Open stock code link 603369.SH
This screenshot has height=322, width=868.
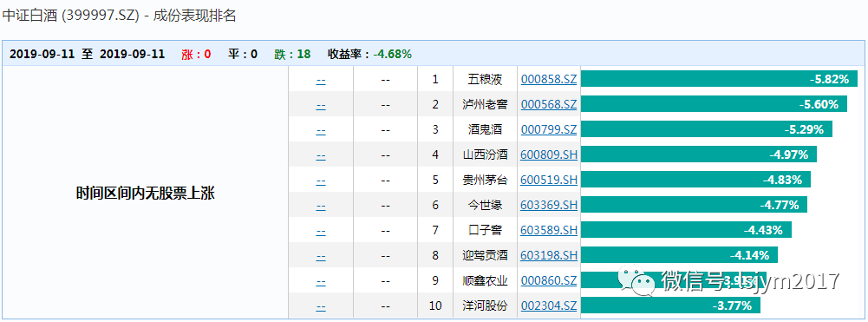(549, 205)
